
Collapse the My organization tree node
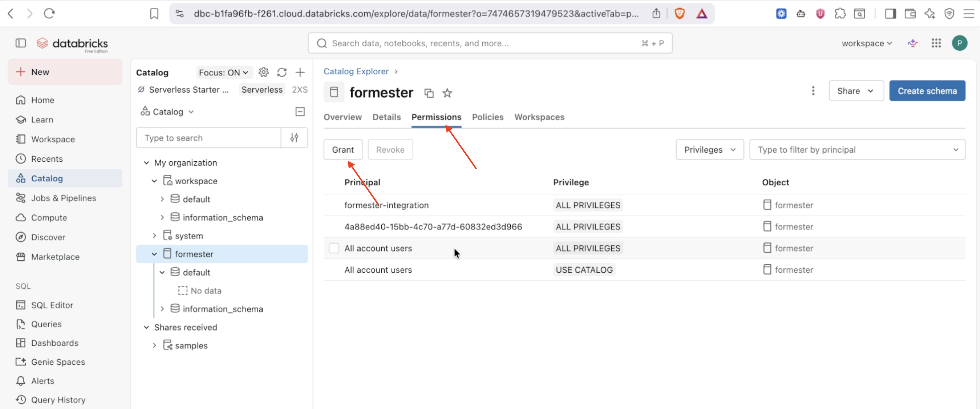[x=146, y=162]
